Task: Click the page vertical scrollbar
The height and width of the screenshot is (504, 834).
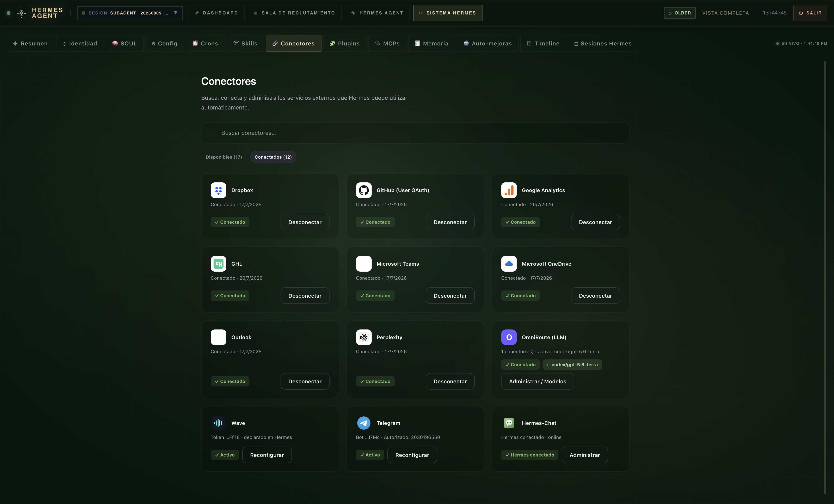Action: coord(825,277)
